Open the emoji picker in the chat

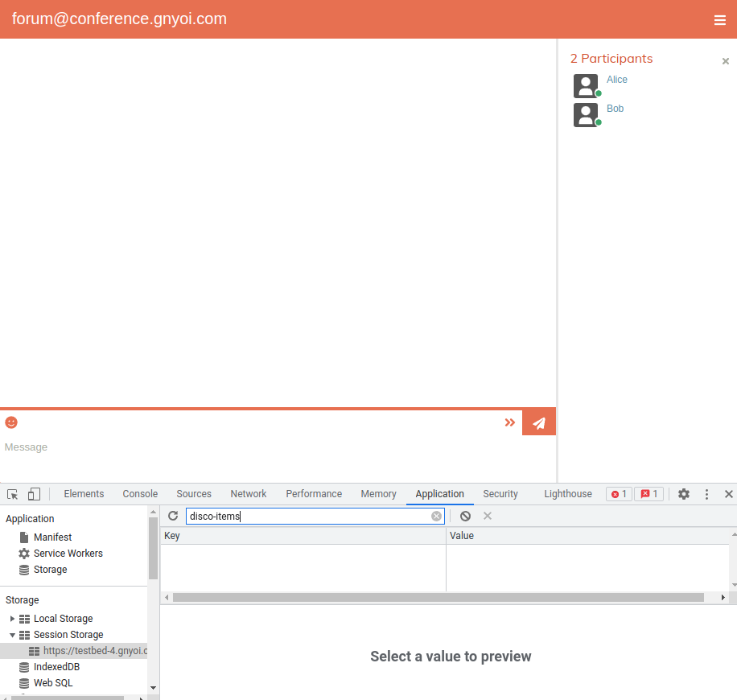point(10,422)
